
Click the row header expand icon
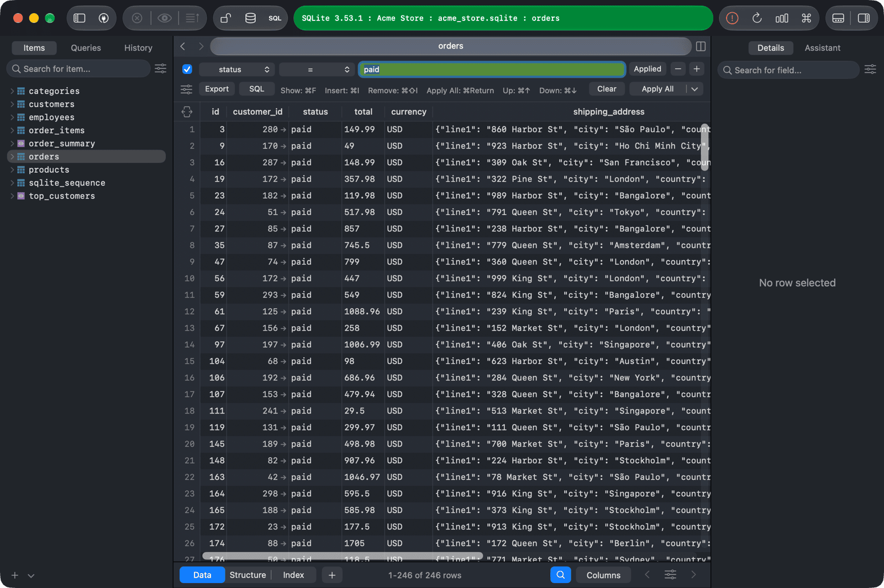coord(187,112)
